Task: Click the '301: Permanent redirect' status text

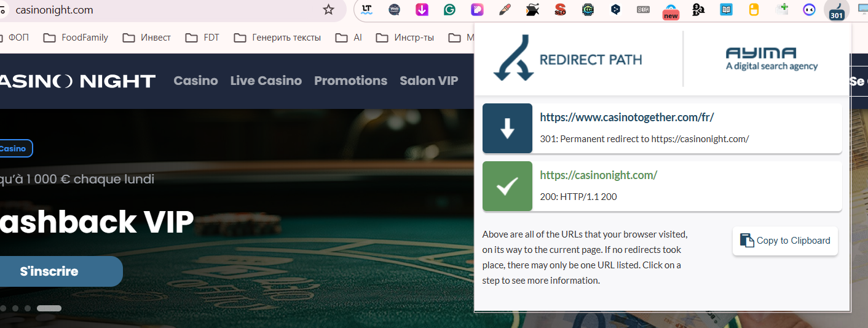Action: [644, 138]
